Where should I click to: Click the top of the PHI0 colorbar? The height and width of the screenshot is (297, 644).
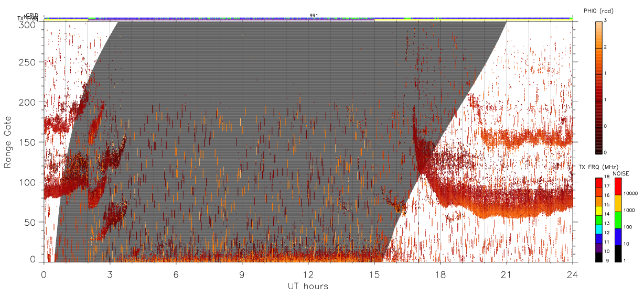click(x=599, y=24)
